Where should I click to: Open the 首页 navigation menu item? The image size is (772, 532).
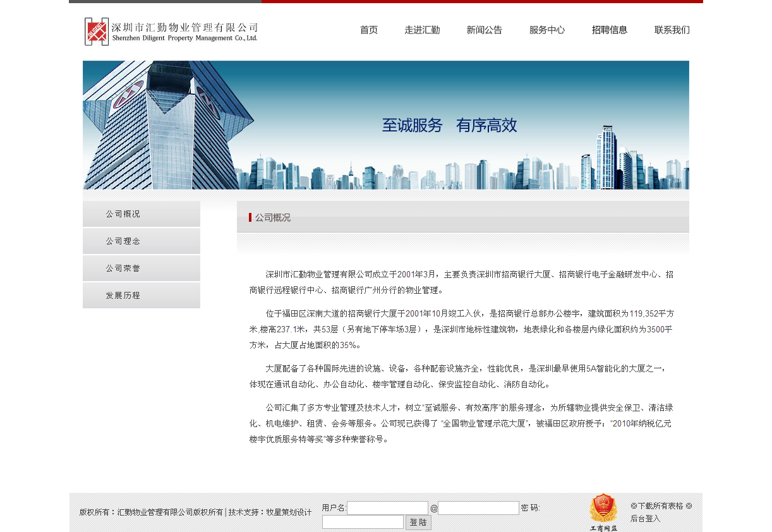click(368, 30)
